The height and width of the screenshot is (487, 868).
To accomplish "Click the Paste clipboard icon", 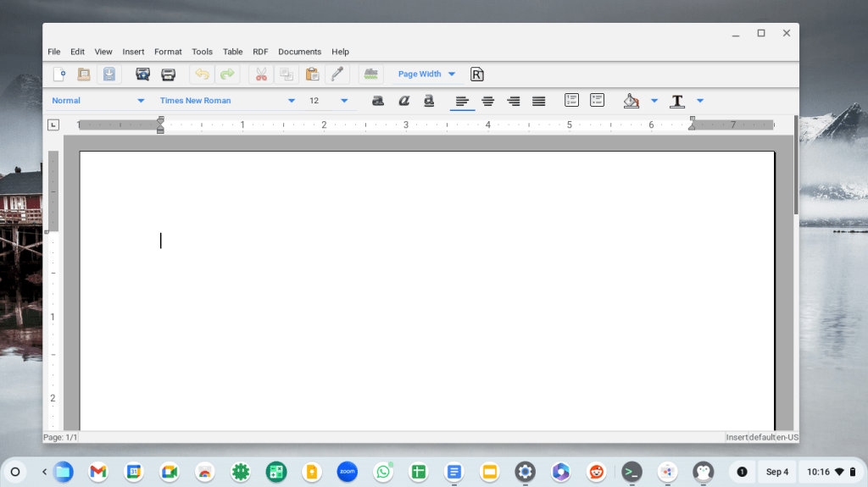I will coord(312,75).
